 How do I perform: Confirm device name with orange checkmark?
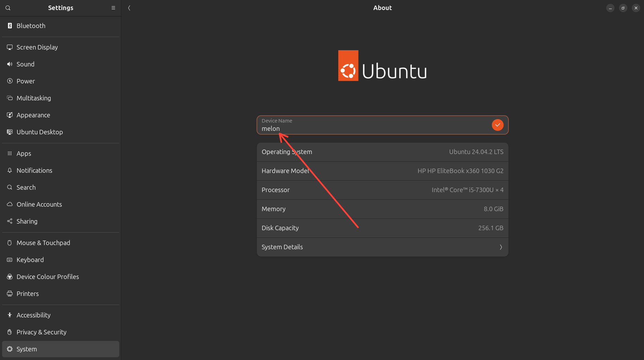pos(497,125)
